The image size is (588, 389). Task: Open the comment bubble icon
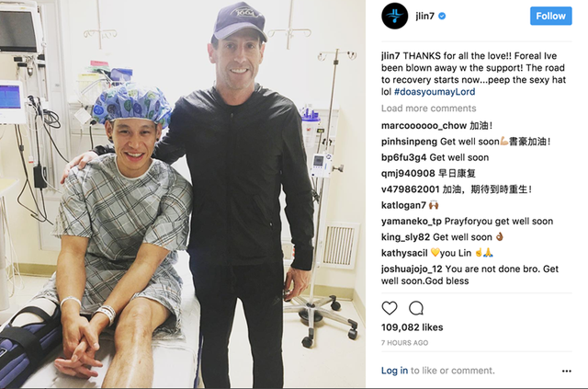coord(416,308)
